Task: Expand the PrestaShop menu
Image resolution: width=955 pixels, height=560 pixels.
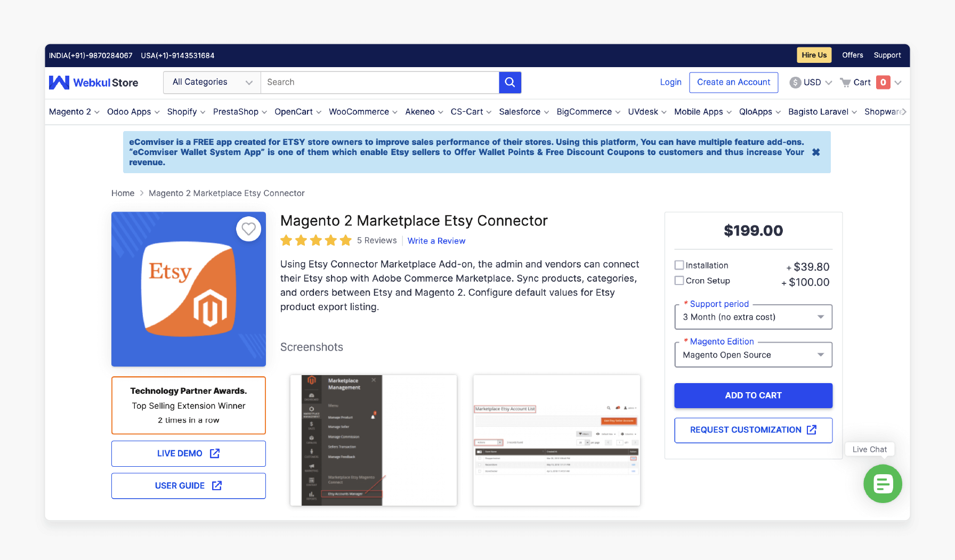Action: point(240,111)
